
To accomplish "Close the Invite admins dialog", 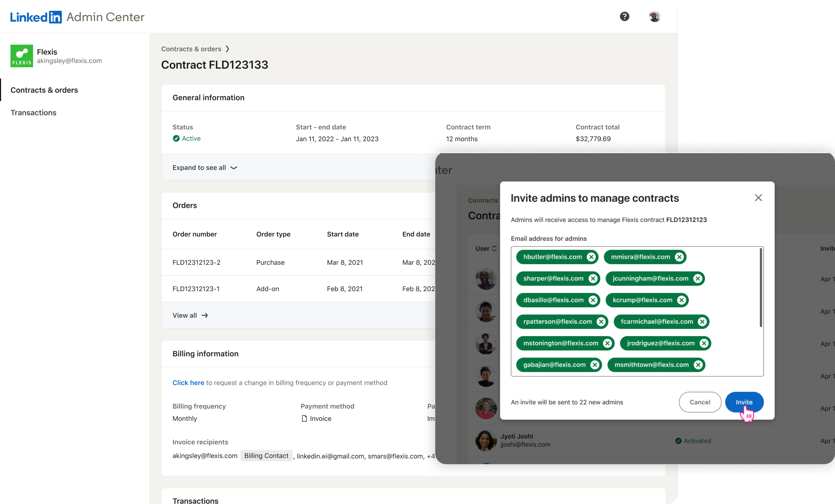I will 758,198.
